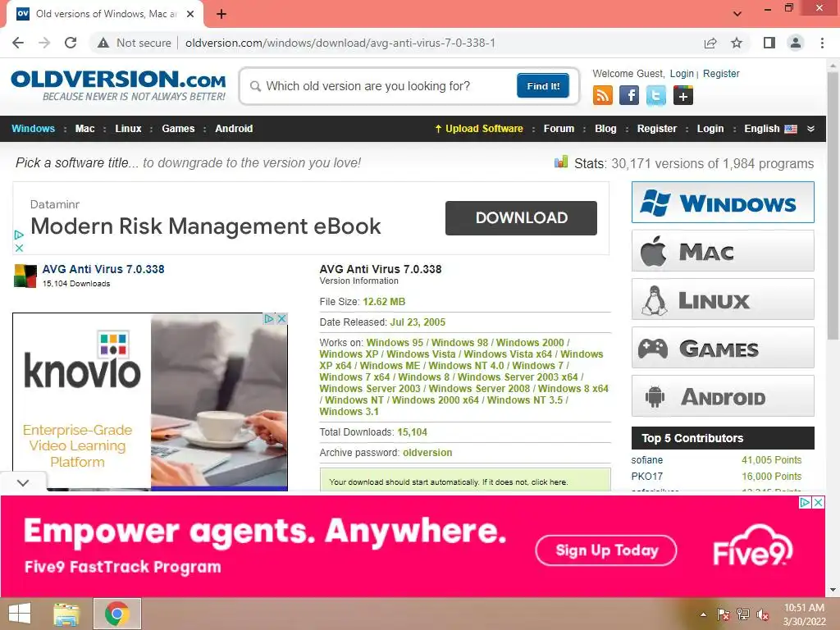
Task: Open the Facebook icon
Action: tap(629, 96)
